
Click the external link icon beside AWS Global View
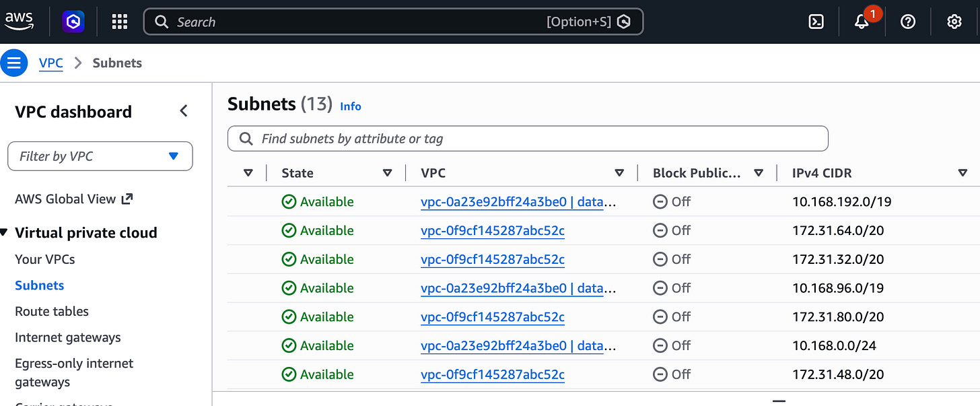127,199
